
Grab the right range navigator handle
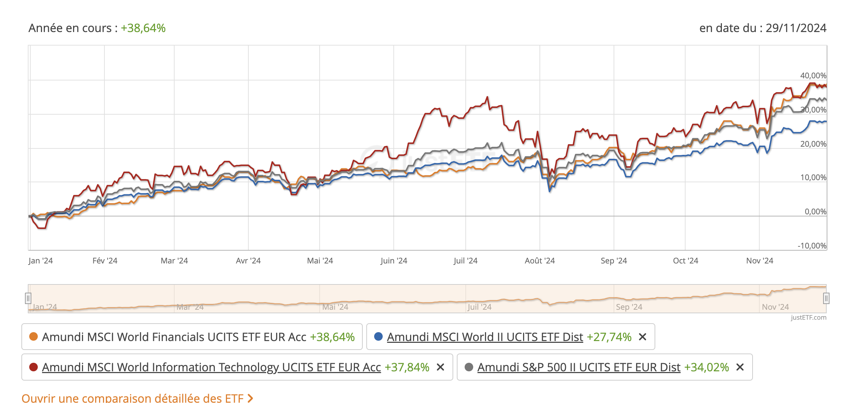point(826,298)
